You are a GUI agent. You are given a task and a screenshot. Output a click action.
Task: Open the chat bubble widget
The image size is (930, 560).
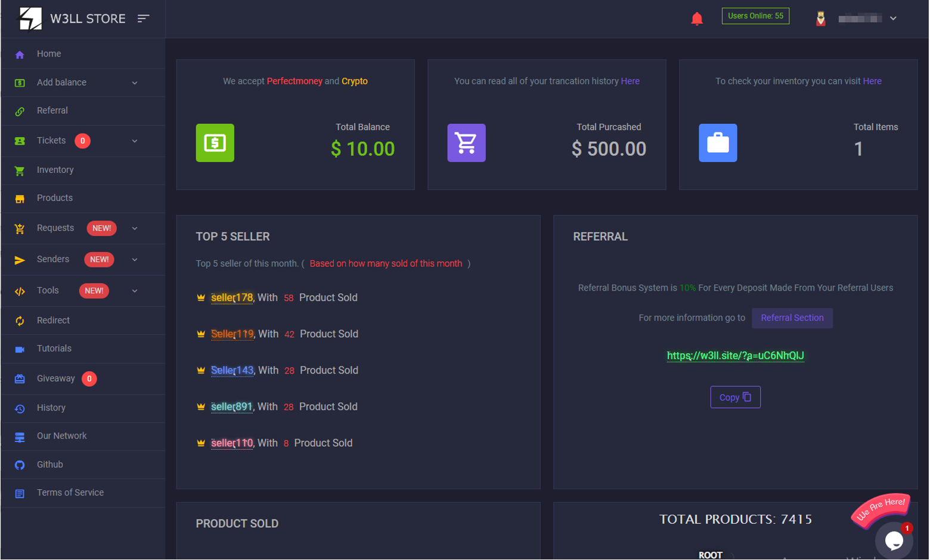click(x=894, y=540)
